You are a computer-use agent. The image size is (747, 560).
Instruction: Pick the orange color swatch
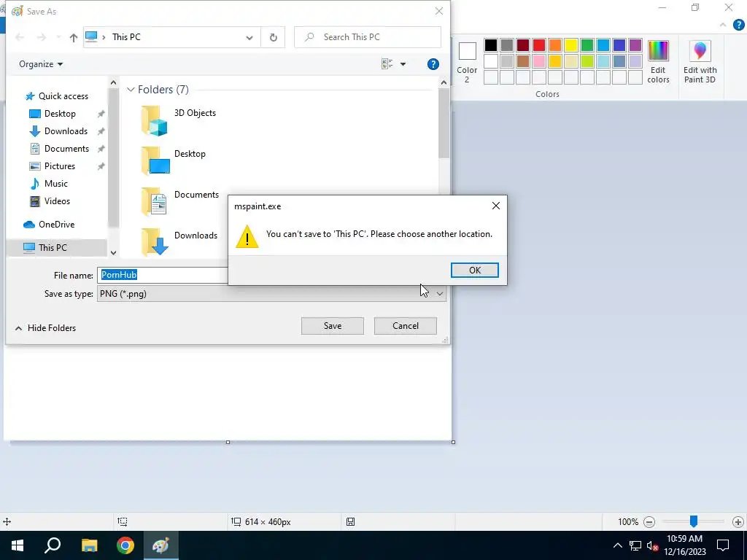(x=555, y=45)
